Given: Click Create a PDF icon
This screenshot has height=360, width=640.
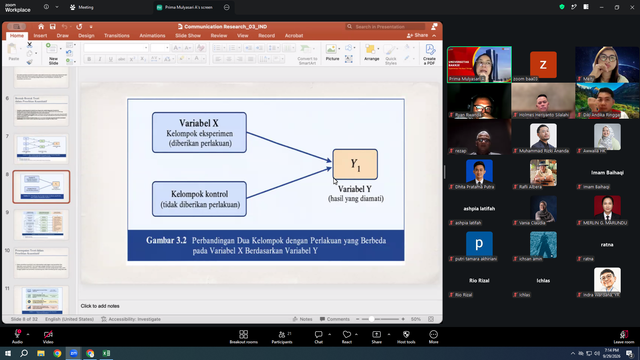Looking at the screenshot, I should click(430, 50).
